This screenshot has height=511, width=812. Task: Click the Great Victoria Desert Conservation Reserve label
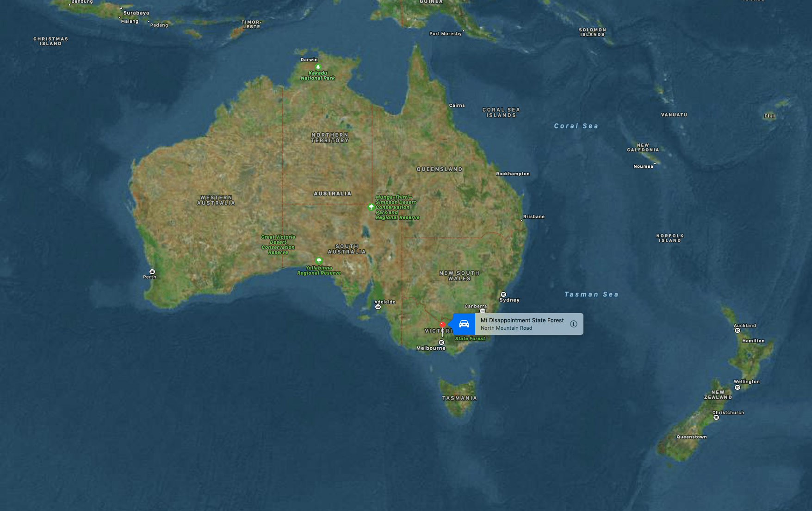click(x=278, y=245)
